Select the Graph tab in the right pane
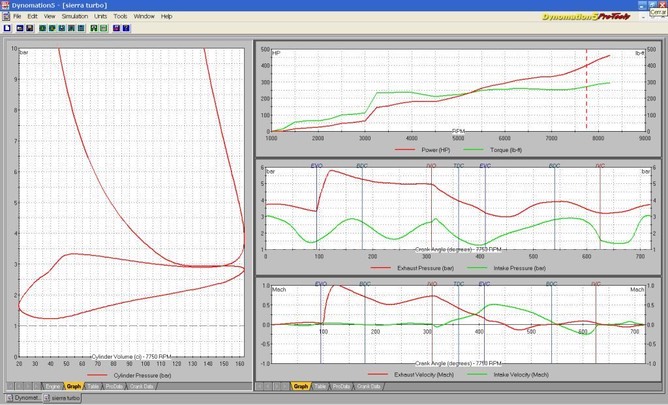Image resolution: width=668 pixels, height=405 pixels. pos(301,386)
